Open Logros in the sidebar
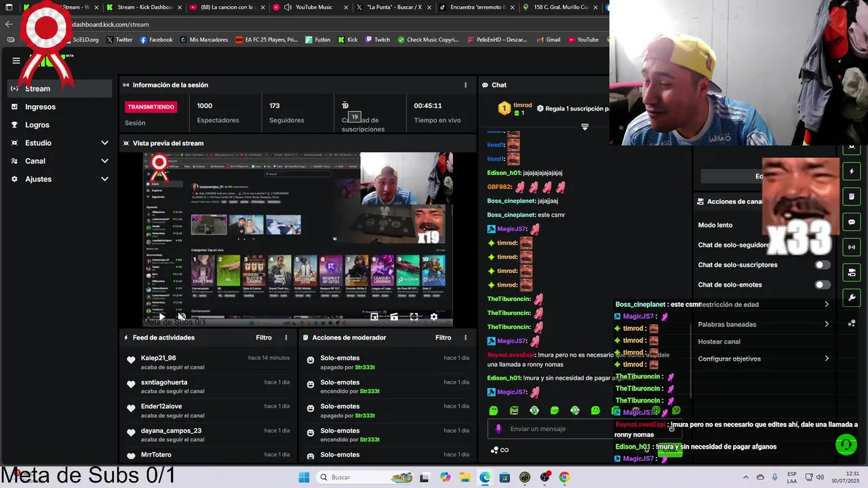Viewport: 868px width, 488px height. tap(60, 125)
